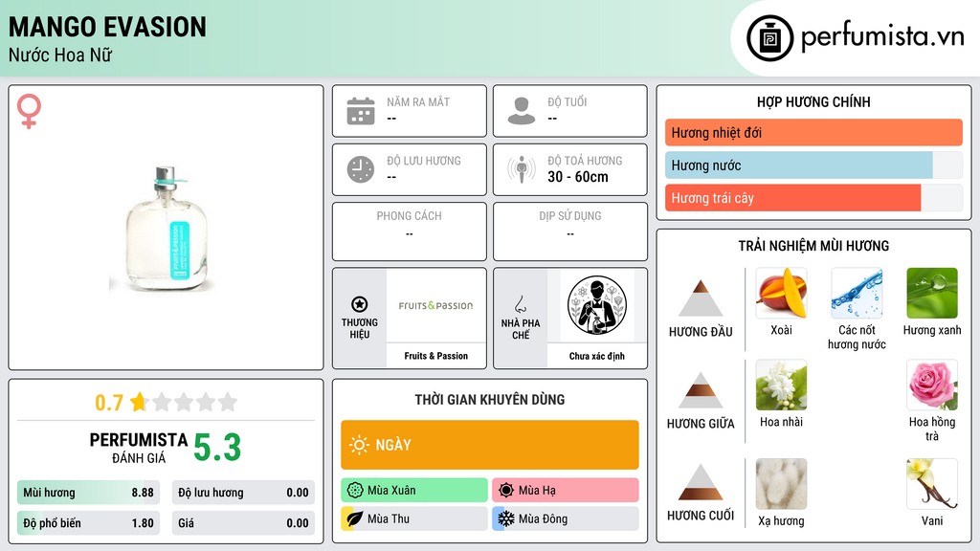Click the top notes pyramid icon

click(701, 298)
